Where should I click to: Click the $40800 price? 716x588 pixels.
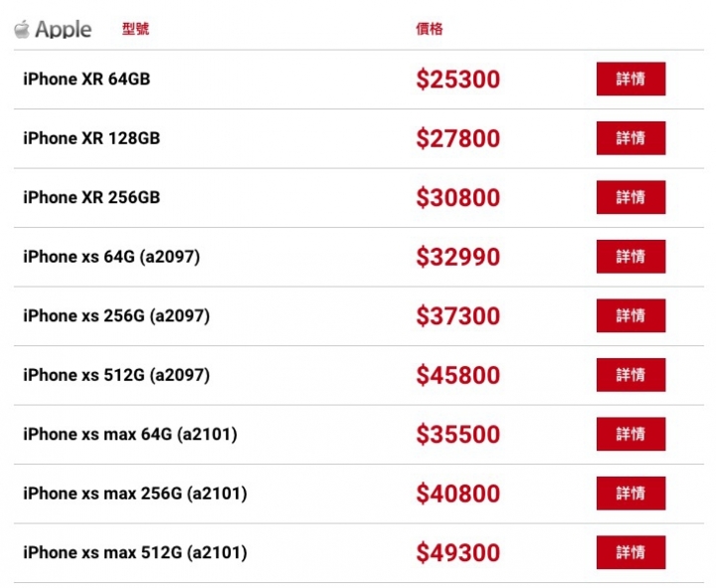coord(458,493)
